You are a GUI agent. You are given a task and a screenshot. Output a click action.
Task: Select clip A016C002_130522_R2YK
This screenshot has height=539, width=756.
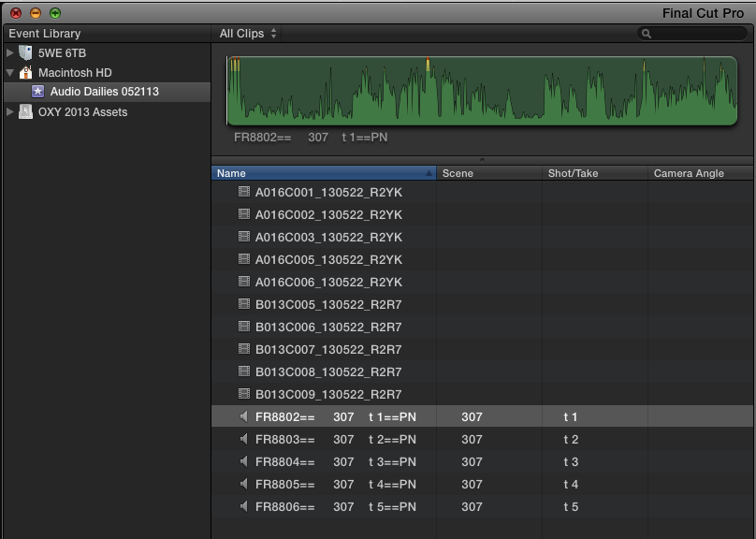(x=328, y=215)
